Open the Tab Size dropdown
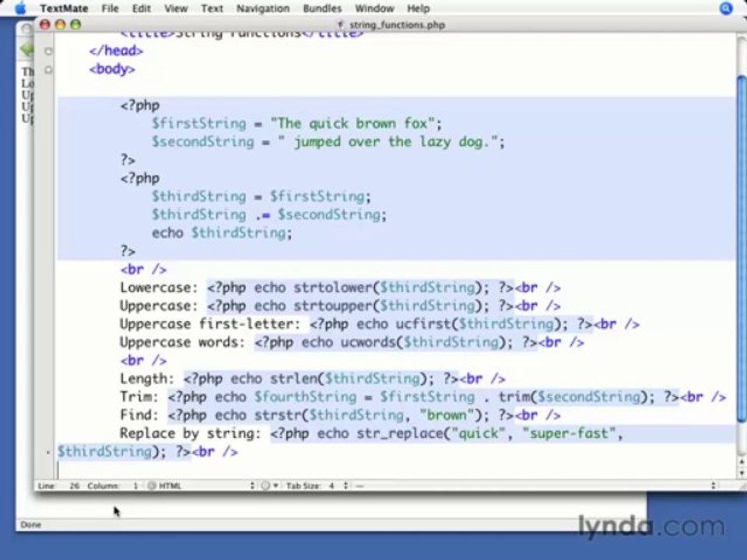 point(317,485)
